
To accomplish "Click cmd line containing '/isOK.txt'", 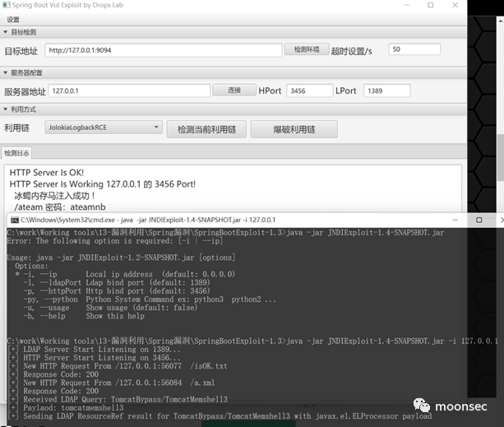I will pos(117,366).
